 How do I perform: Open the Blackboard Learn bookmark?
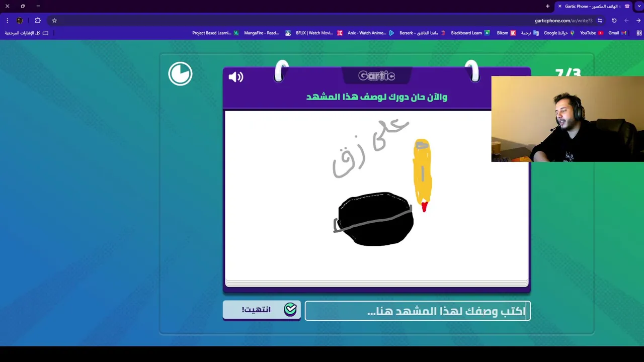pyautogui.click(x=470, y=33)
